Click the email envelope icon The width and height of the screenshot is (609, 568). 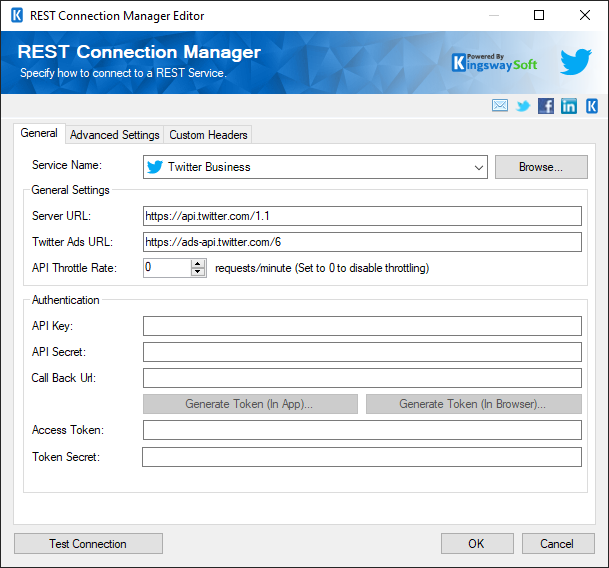[499, 105]
